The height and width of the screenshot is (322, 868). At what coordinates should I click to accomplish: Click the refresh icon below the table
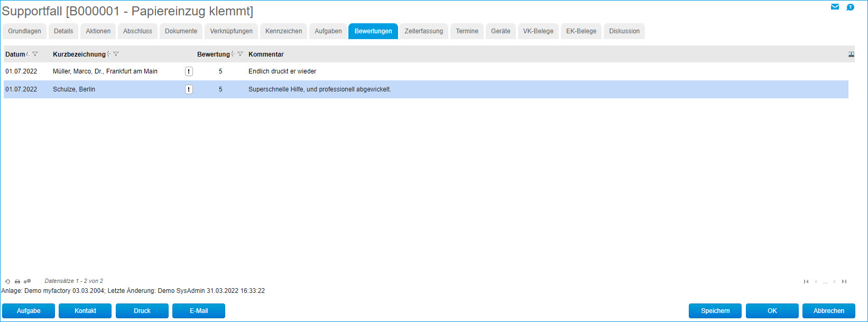(7, 281)
